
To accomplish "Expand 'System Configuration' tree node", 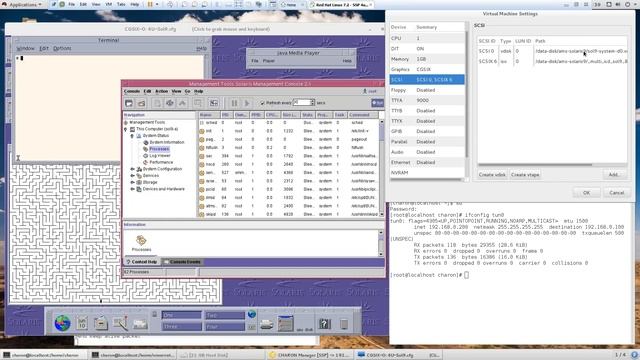I will tap(132, 169).
